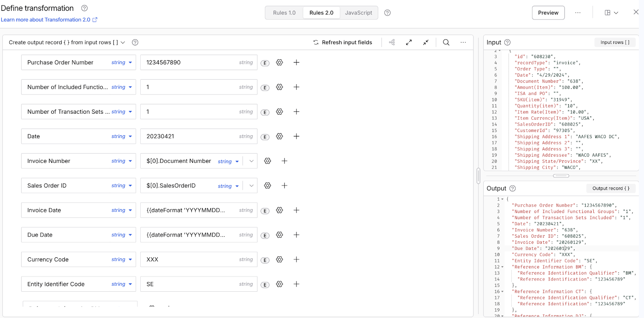This screenshot has width=644, height=318.
Task: Open settings gear for Invoice Number row
Action: [268, 161]
